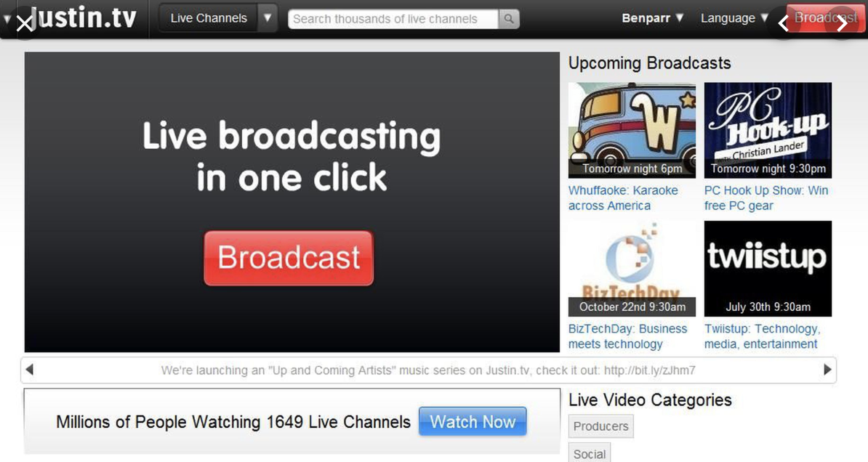
Task: Open the PC Hook-up show thumbnail
Action: [768, 130]
